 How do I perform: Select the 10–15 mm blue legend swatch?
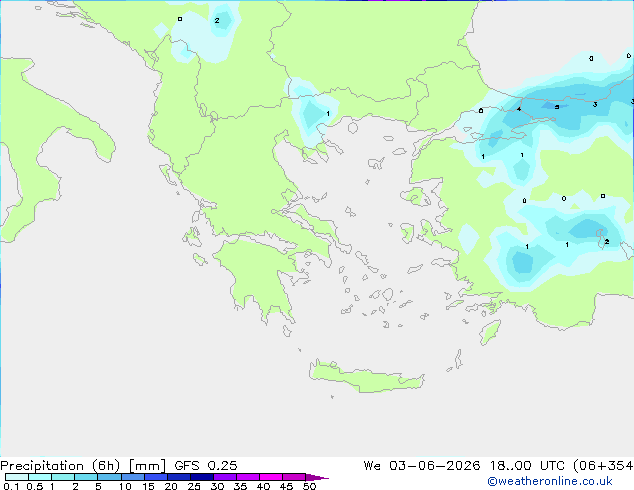(x=133, y=477)
